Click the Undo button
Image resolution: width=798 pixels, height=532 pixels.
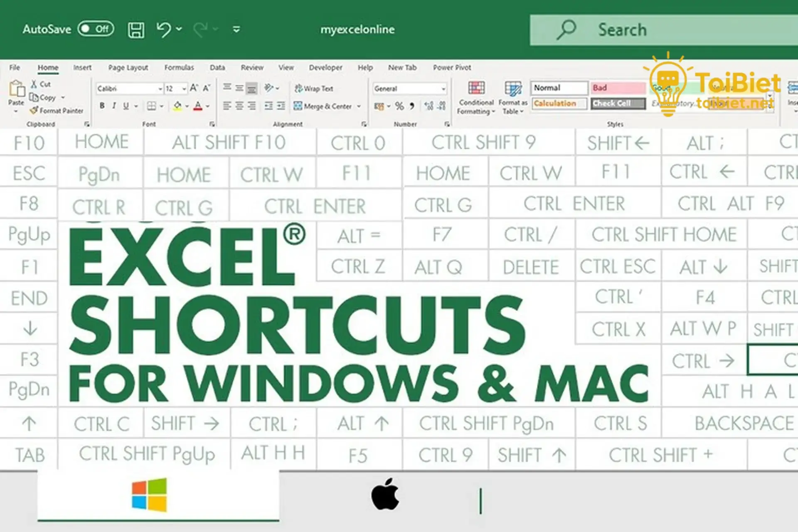163,29
